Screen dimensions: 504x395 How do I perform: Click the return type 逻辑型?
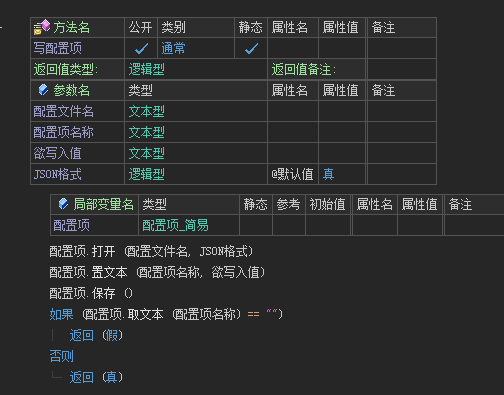[147, 69]
